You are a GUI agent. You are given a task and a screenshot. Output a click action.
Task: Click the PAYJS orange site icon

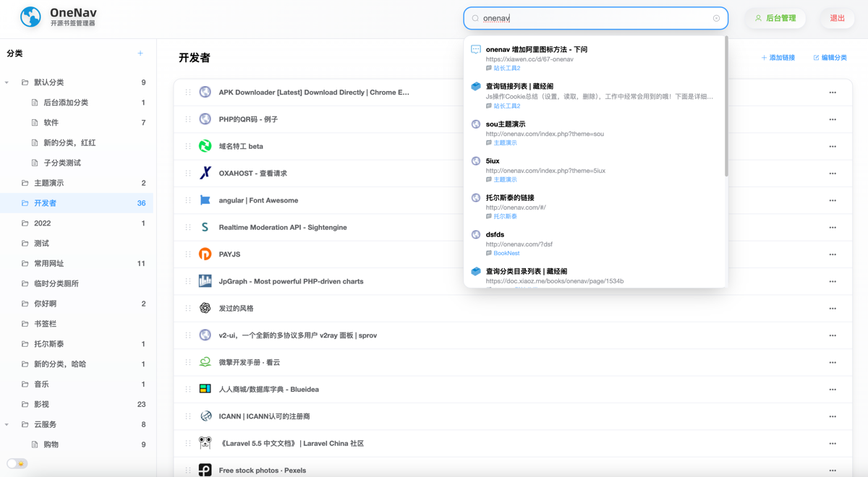click(x=205, y=254)
